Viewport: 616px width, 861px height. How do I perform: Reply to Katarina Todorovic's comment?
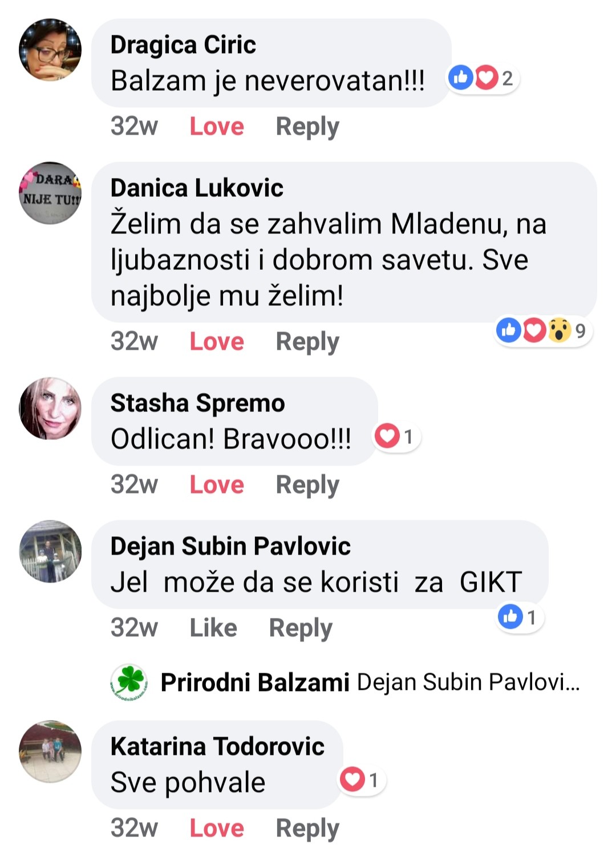tap(307, 828)
